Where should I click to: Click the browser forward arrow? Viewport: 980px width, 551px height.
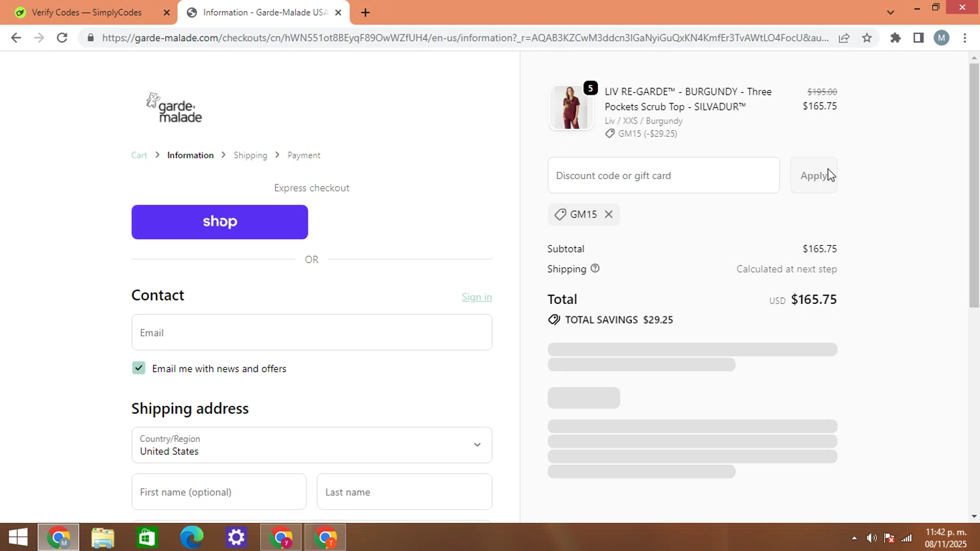click(x=39, y=38)
